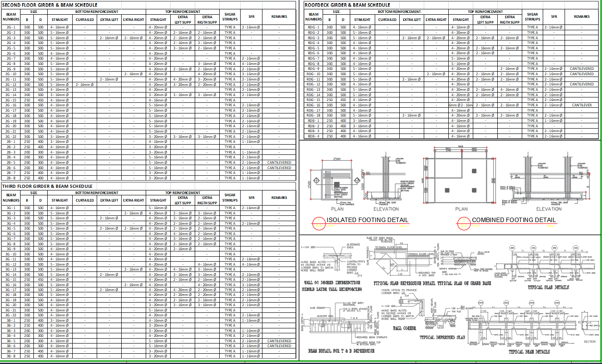Viewport: 602px width, 364px height.
Task: Click the WALL CORNER detail label
Action: (x=404, y=328)
